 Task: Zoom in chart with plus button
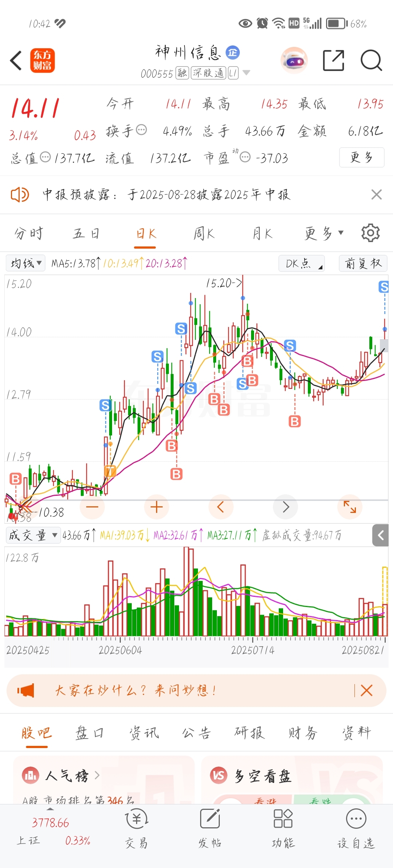click(x=156, y=507)
